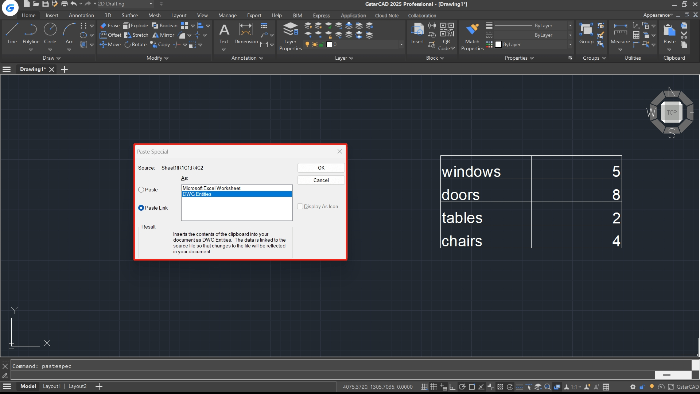Select the Paste radio button

(x=141, y=190)
